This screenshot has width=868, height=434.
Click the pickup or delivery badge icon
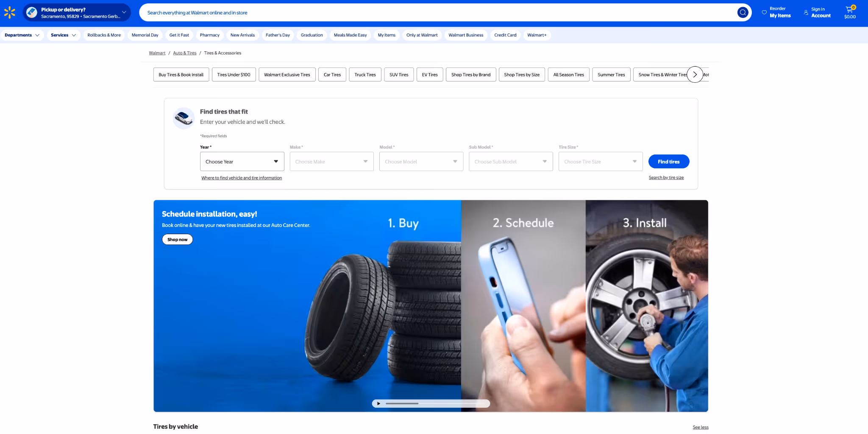(32, 12)
